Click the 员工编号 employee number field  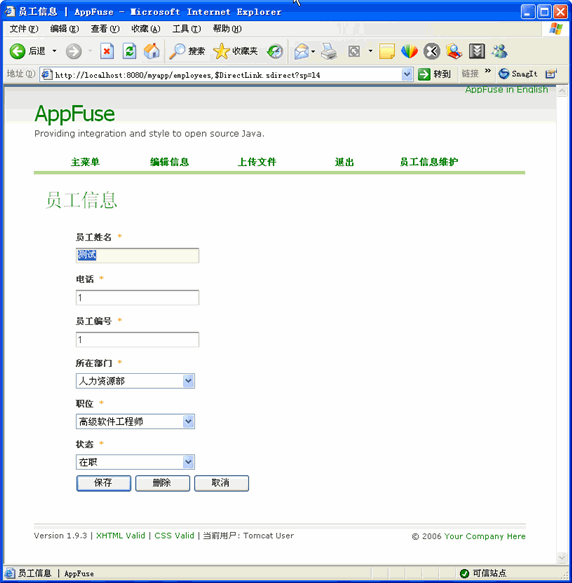tap(138, 339)
